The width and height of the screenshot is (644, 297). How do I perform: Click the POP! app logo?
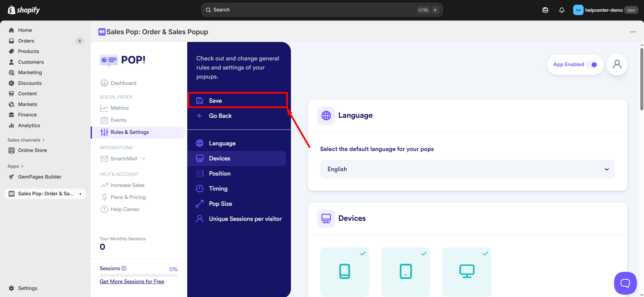click(x=123, y=60)
